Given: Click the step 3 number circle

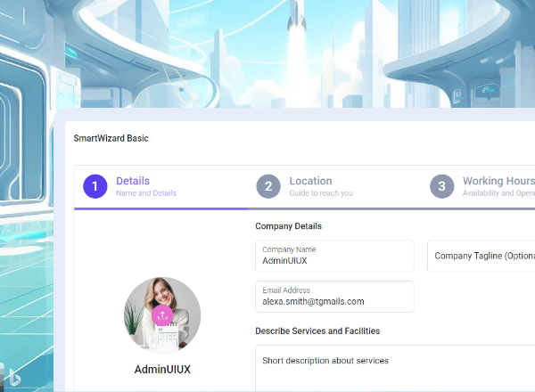Looking at the screenshot, I should tap(441, 186).
